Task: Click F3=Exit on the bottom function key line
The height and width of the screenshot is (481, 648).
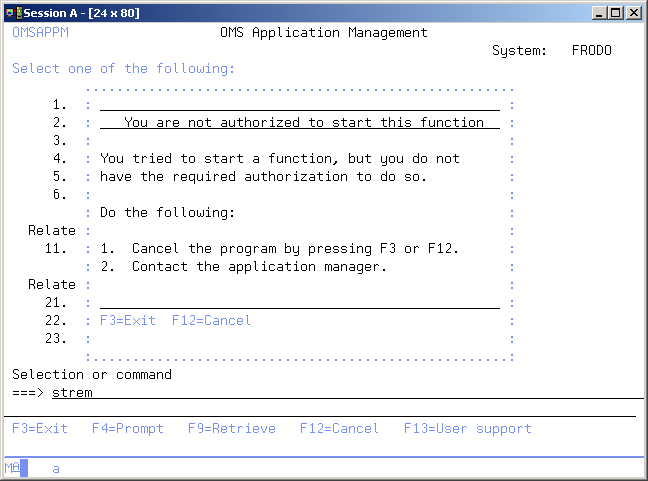Action: [40, 428]
